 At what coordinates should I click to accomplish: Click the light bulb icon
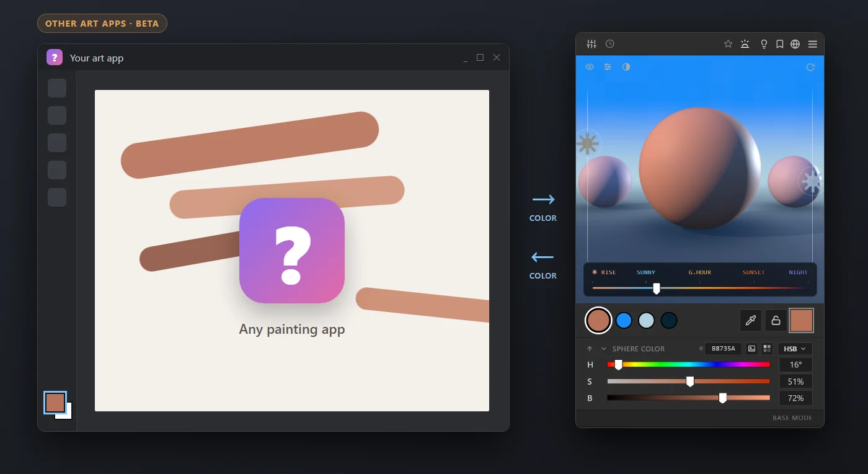tap(764, 44)
